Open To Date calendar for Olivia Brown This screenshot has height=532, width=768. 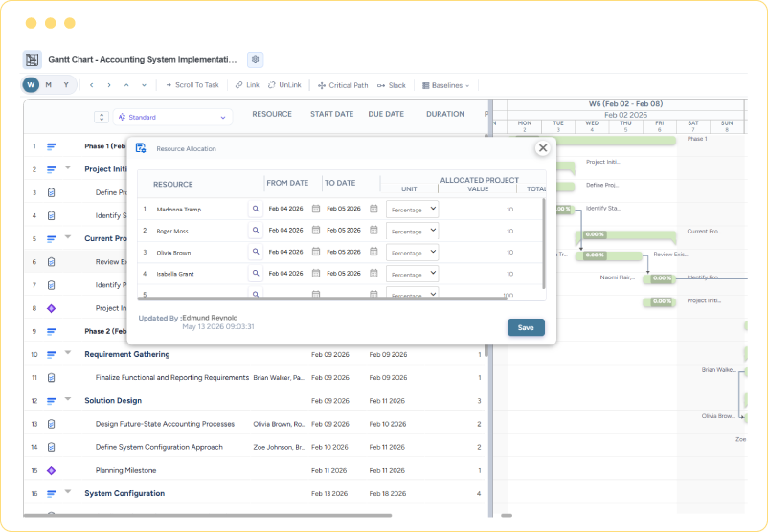click(x=373, y=252)
